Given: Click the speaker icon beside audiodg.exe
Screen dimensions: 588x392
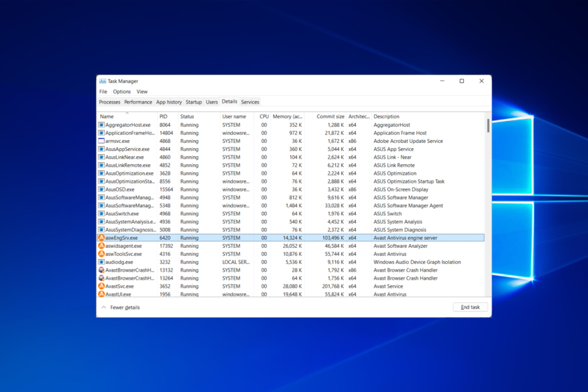Looking at the screenshot, I should pyautogui.click(x=101, y=262).
